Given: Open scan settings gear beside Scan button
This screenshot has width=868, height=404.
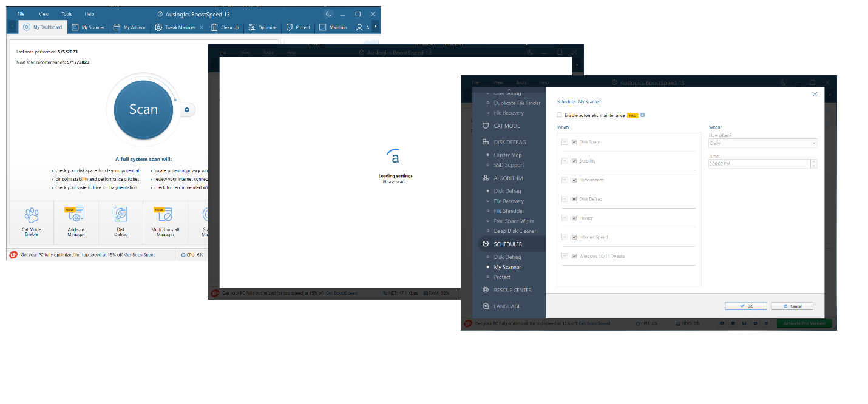Looking at the screenshot, I should tap(187, 110).
